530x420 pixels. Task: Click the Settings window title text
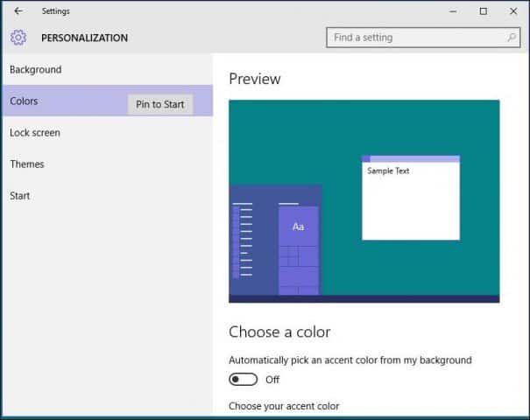56,11
